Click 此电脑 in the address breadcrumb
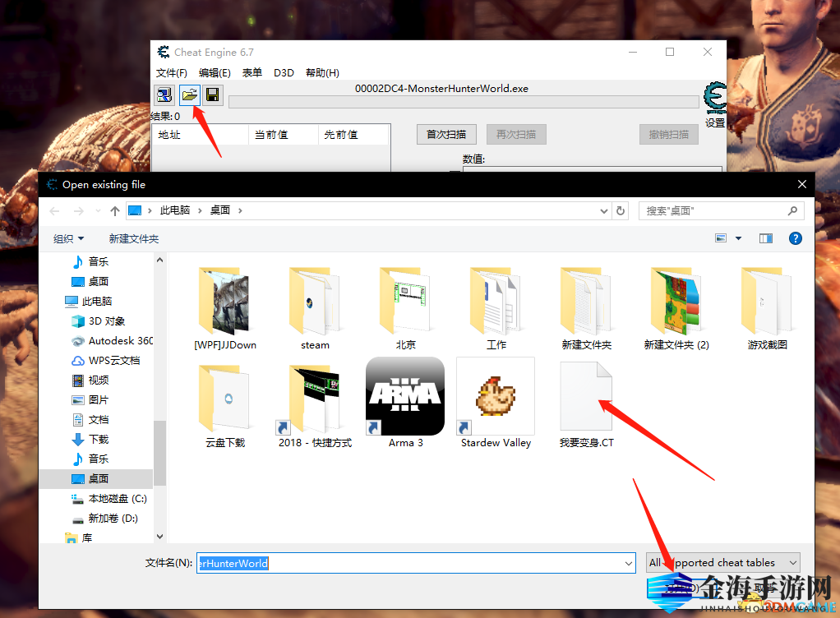Viewport: 840px width, 618px height. [x=174, y=210]
